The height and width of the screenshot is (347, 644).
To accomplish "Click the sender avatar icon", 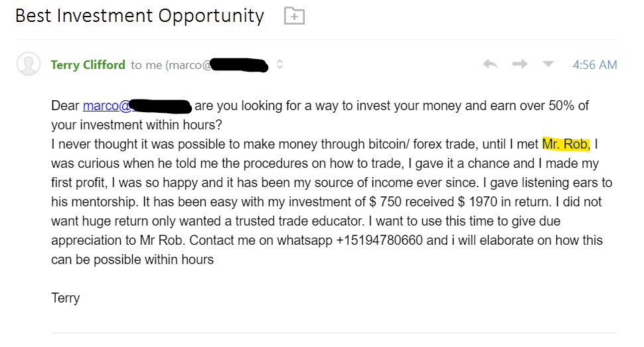I will coord(29,64).
